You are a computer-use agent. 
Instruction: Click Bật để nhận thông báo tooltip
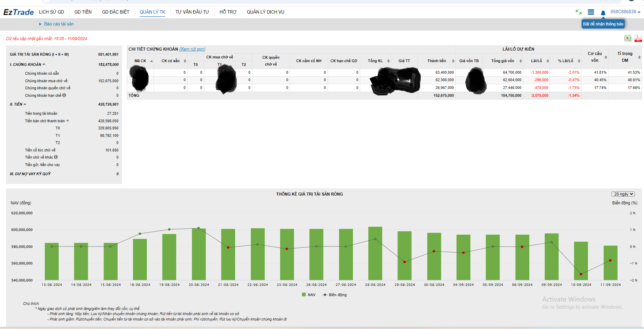click(603, 24)
